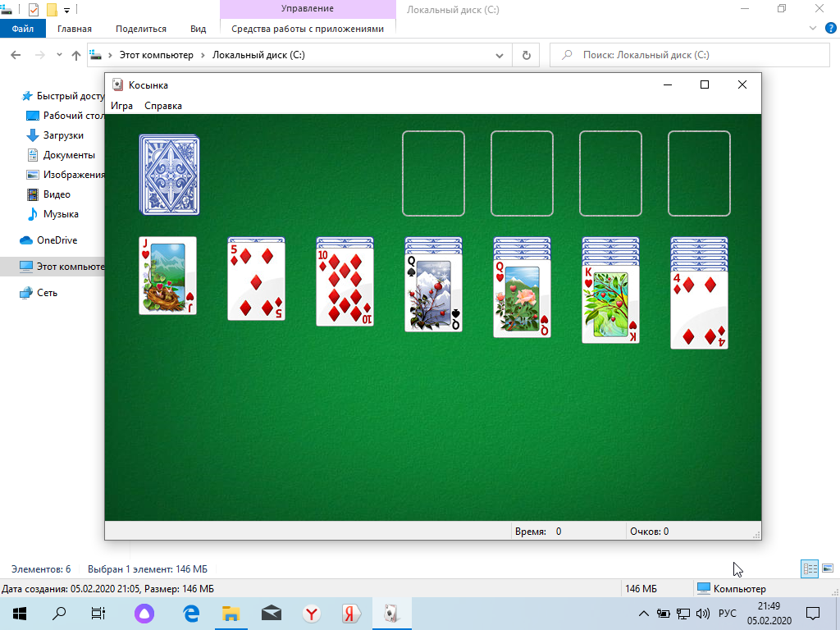Expand the address bar history dropdown
840x630 pixels.
(x=500, y=55)
